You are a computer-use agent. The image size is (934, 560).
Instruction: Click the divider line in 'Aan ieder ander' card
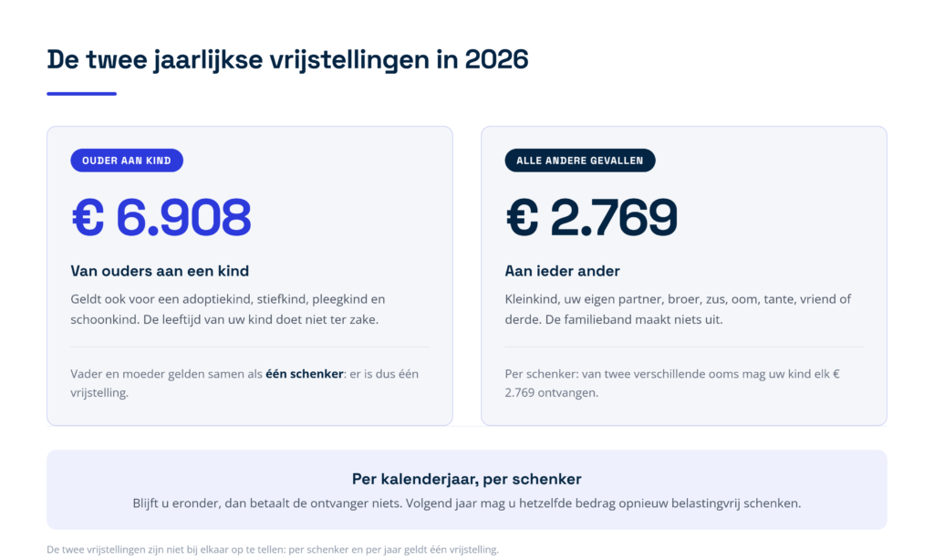(684, 347)
